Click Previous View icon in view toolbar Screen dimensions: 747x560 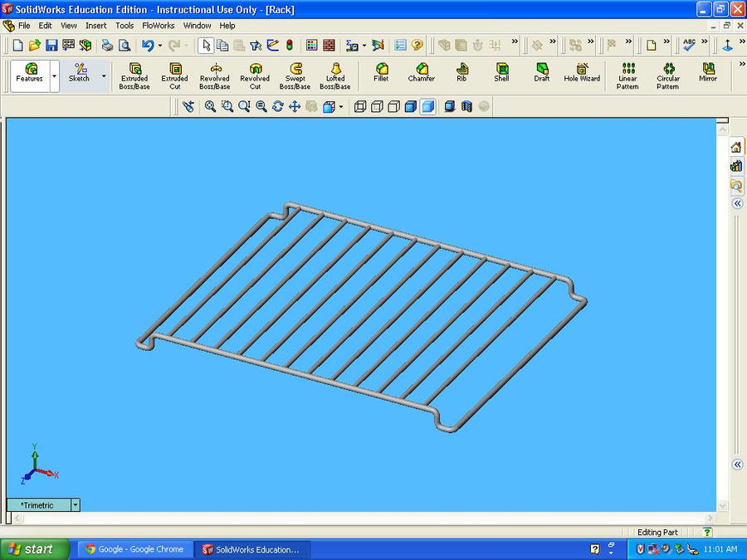pos(188,106)
